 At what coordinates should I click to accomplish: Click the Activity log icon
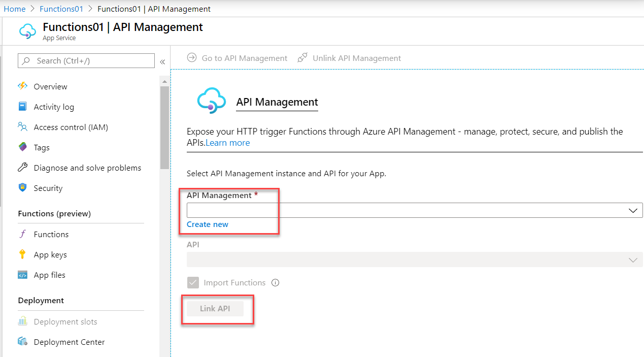tap(22, 107)
